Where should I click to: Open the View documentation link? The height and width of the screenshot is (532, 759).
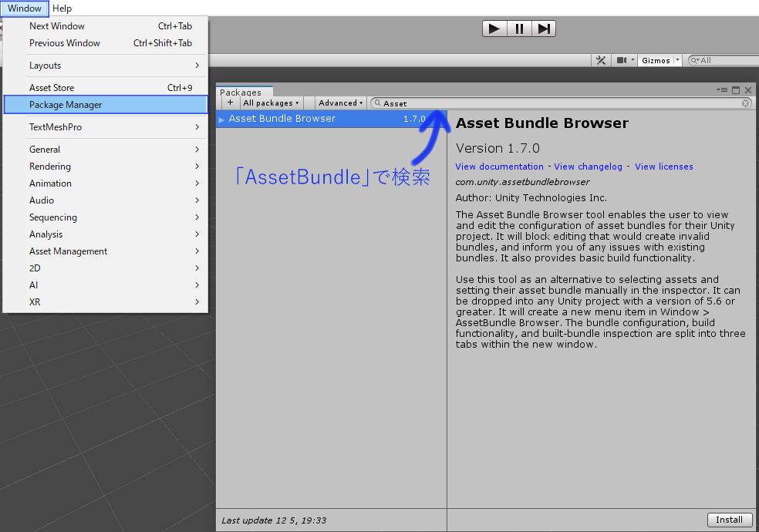click(499, 166)
